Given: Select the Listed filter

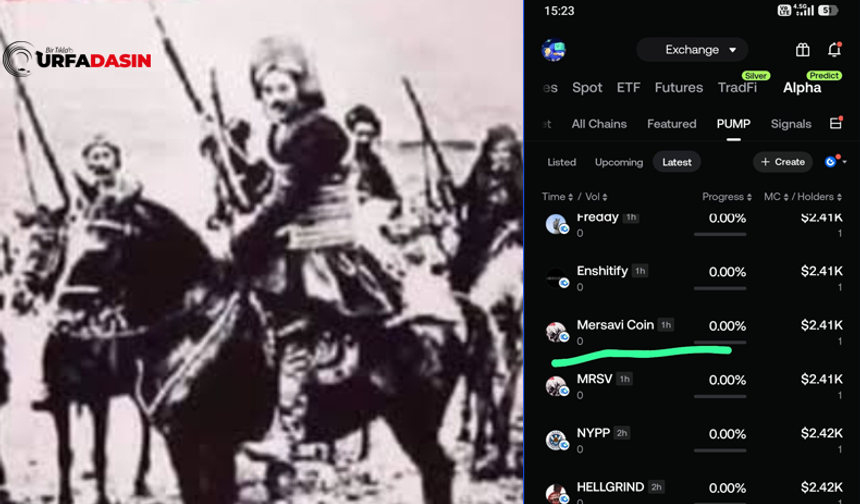Looking at the screenshot, I should point(562,162).
